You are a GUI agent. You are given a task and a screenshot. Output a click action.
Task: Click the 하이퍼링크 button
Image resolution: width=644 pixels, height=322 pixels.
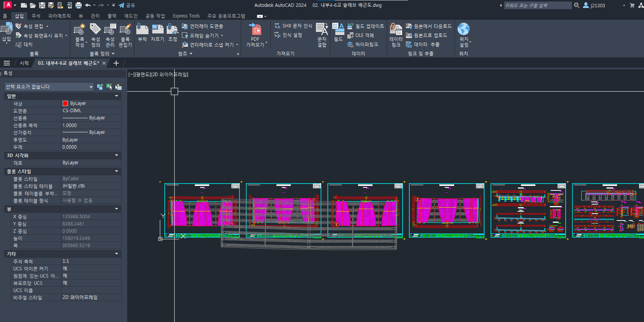pyautogui.click(x=363, y=44)
